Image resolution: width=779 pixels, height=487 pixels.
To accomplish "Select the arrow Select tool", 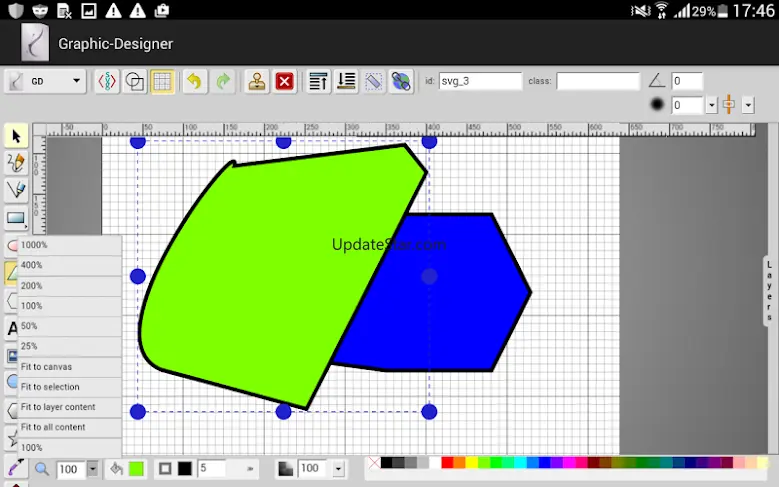I will tap(16, 136).
